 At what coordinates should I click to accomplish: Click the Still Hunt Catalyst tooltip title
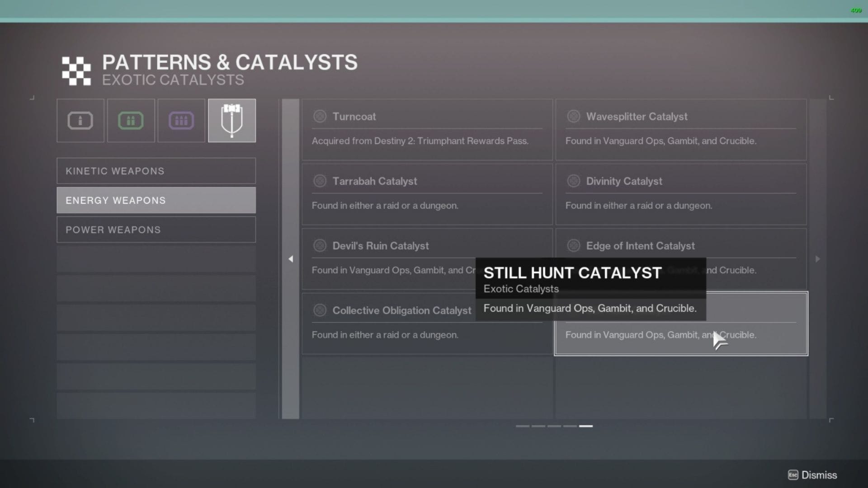(572, 273)
